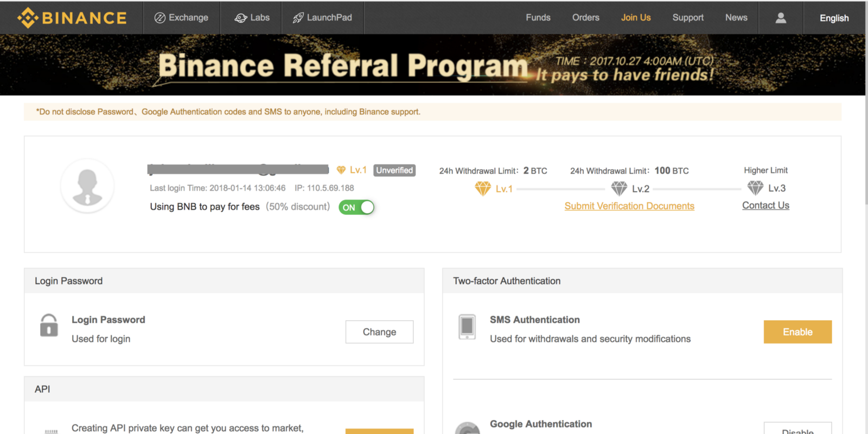This screenshot has height=434, width=868.
Task: Click the Last login Time text
Action: click(218, 188)
